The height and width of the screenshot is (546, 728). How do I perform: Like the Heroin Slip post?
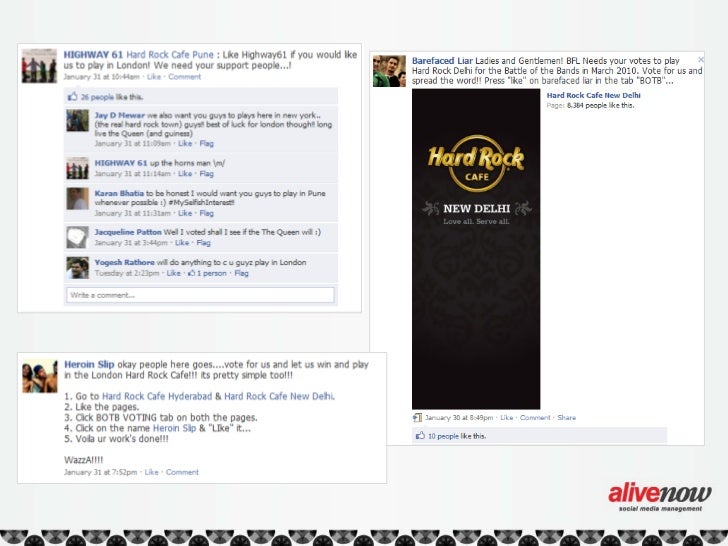[151, 472]
